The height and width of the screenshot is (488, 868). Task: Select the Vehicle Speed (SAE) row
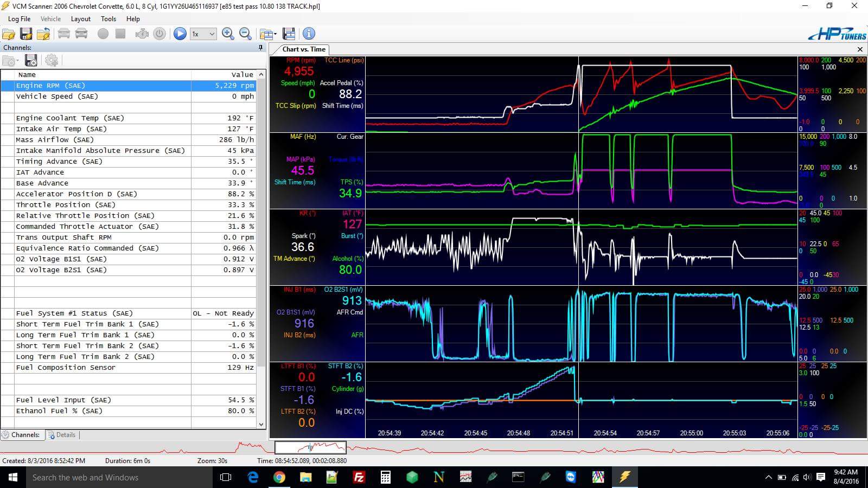click(129, 97)
